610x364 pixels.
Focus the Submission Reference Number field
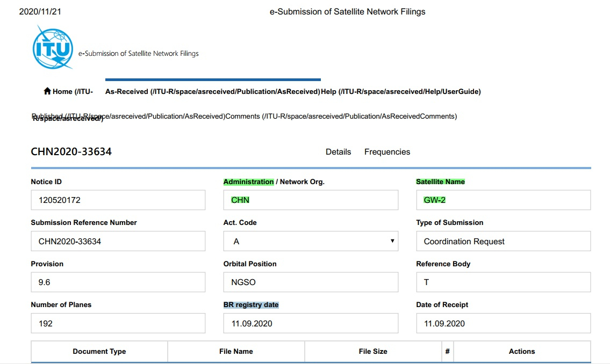118,242
